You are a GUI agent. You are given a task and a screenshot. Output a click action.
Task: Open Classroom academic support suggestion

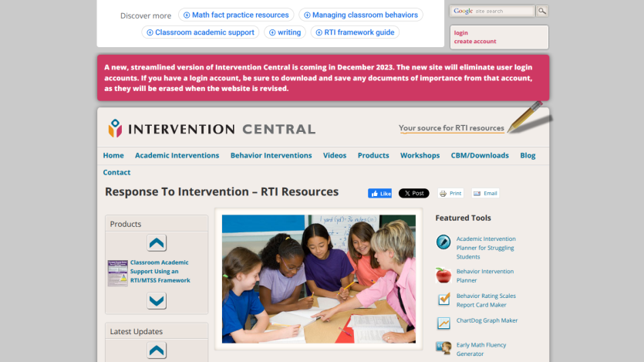click(x=201, y=32)
